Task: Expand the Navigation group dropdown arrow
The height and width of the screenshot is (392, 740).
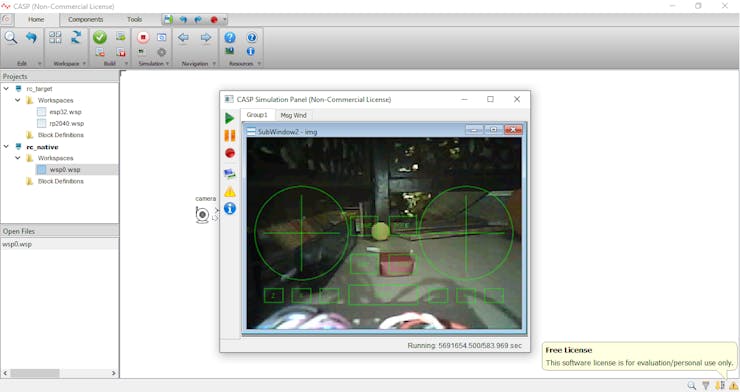Action: pyautogui.click(x=214, y=64)
